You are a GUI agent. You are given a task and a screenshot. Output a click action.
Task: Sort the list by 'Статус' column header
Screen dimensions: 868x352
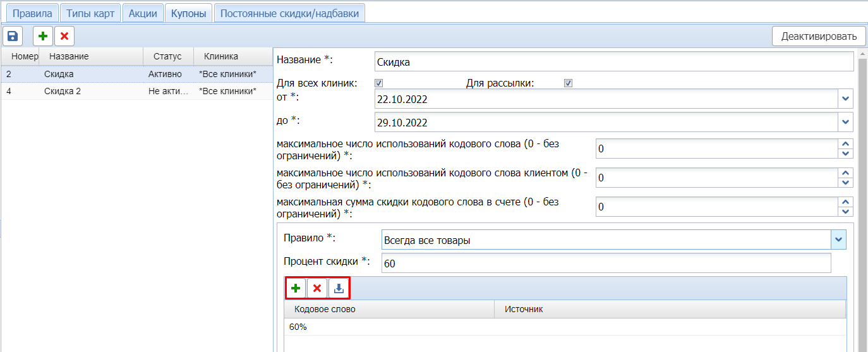pyautogui.click(x=167, y=57)
